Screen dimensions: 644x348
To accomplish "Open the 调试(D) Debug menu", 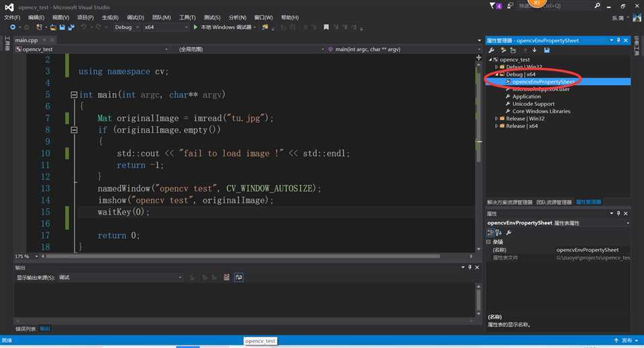I will (x=135, y=17).
